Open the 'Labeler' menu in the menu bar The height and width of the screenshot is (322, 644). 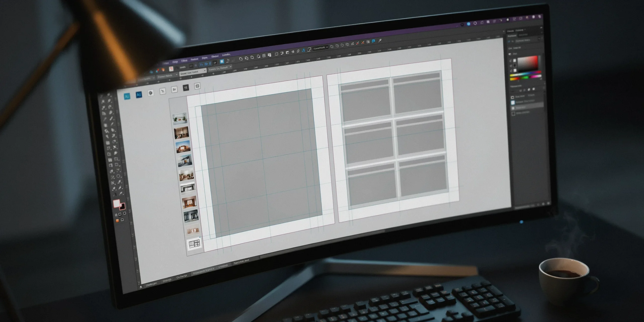coord(226,55)
